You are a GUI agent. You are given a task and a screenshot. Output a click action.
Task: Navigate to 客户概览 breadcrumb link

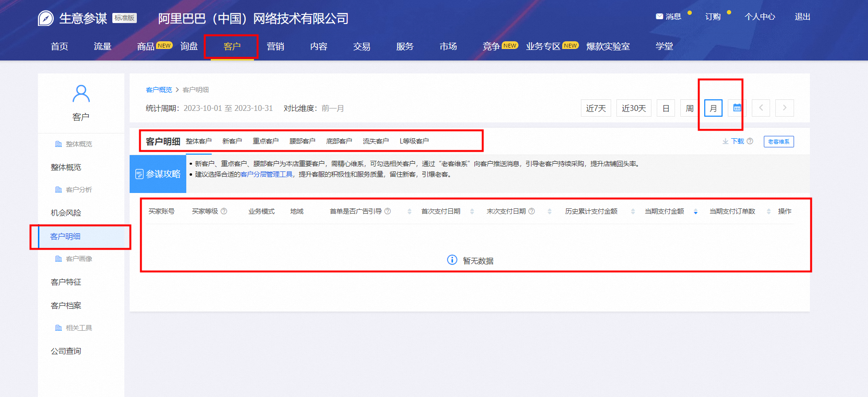pos(158,90)
